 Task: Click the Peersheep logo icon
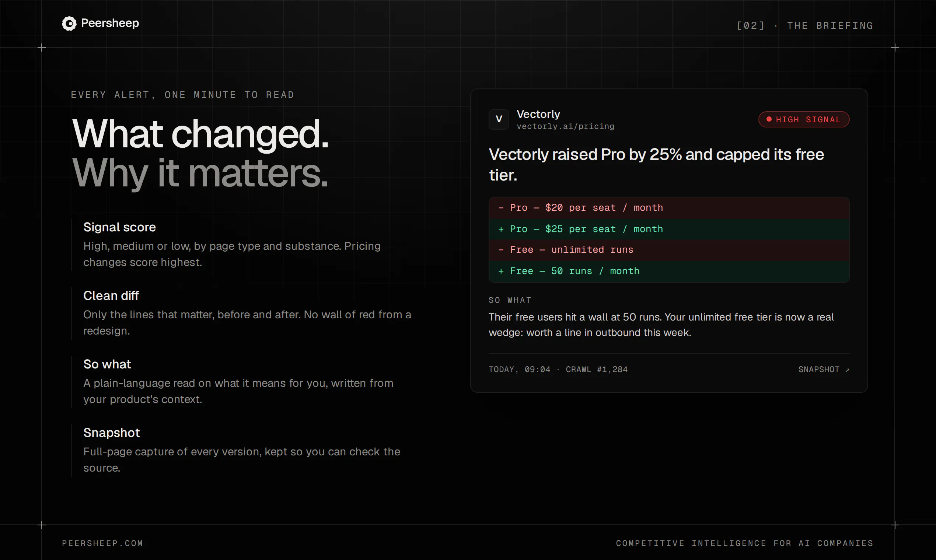[69, 24]
